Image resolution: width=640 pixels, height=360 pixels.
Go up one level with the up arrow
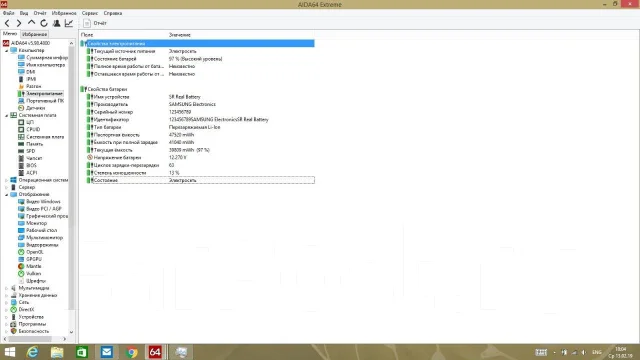click(x=31, y=23)
